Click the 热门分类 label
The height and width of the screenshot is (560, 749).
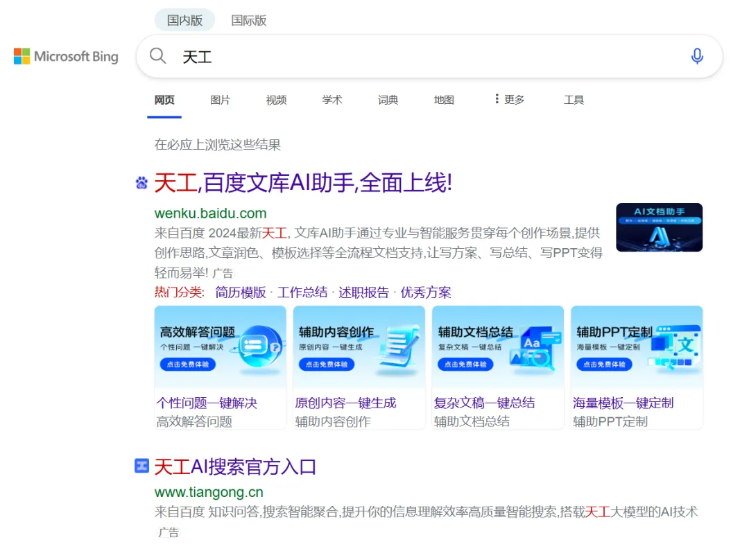click(x=179, y=292)
